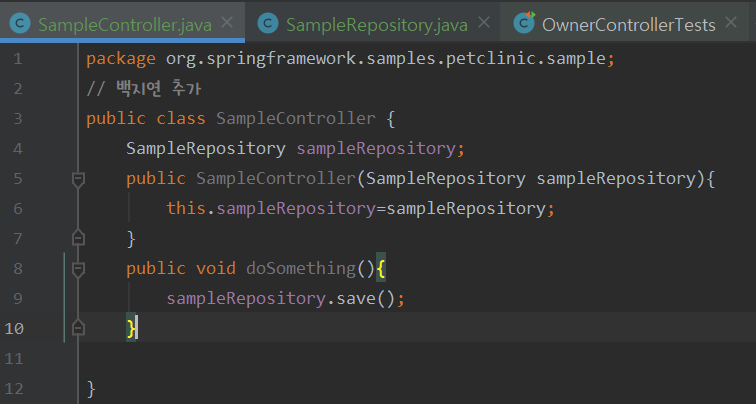The height and width of the screenshot is (404, 756).
Task: Close the SampleController.java tab
Action: (x=227, y=23)
